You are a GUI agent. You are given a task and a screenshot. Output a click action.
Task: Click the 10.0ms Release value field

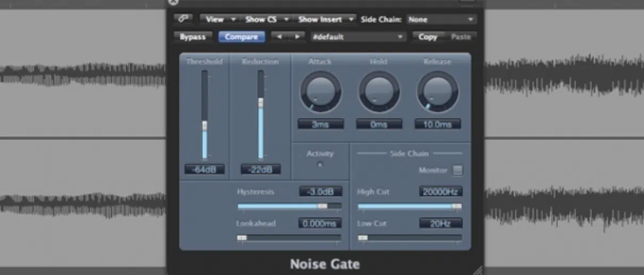pyautogui.click(x=437, y=124)
